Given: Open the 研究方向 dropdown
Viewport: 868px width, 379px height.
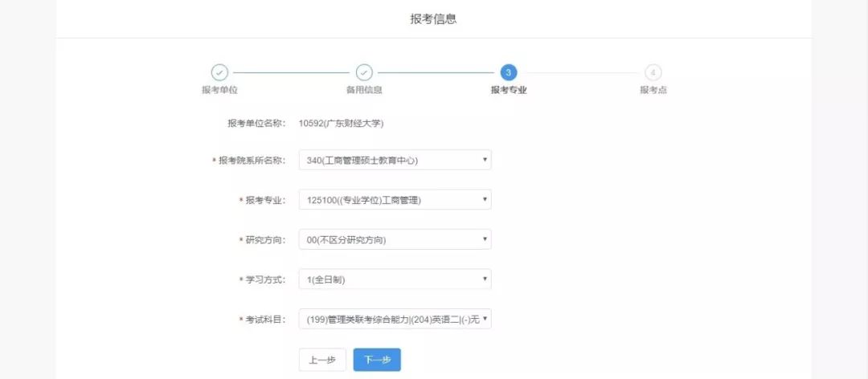Looking at the screenshot, I should 395,239.
